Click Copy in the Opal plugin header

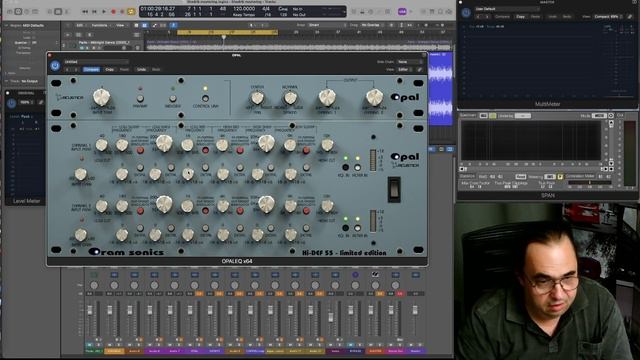(x=110, y=69)
